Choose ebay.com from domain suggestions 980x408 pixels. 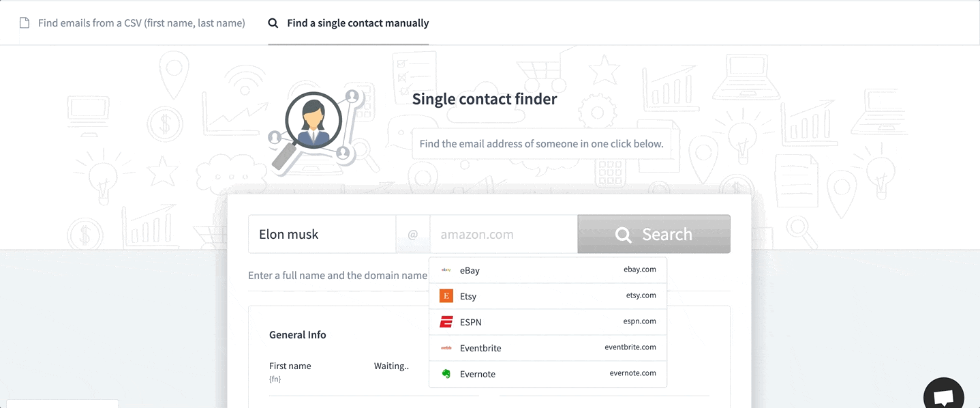coord(548,270)
